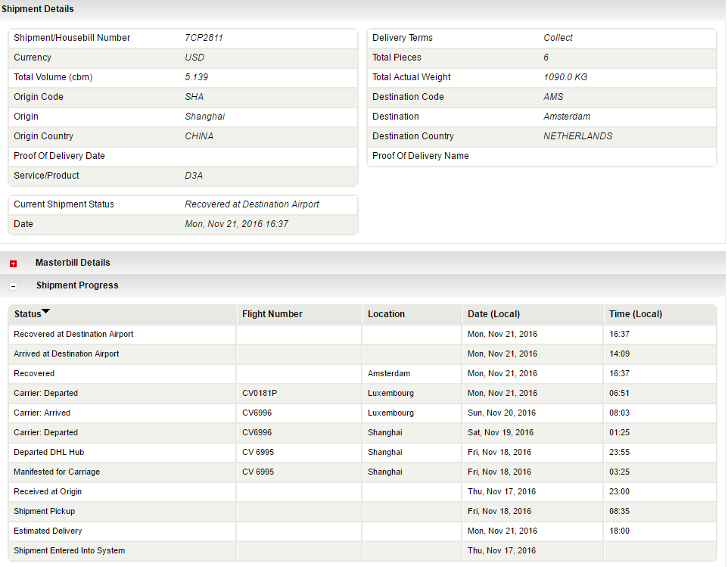Click the Status column header
The height and width of the screenshot is (567, 728).
[x=27, y=314]
